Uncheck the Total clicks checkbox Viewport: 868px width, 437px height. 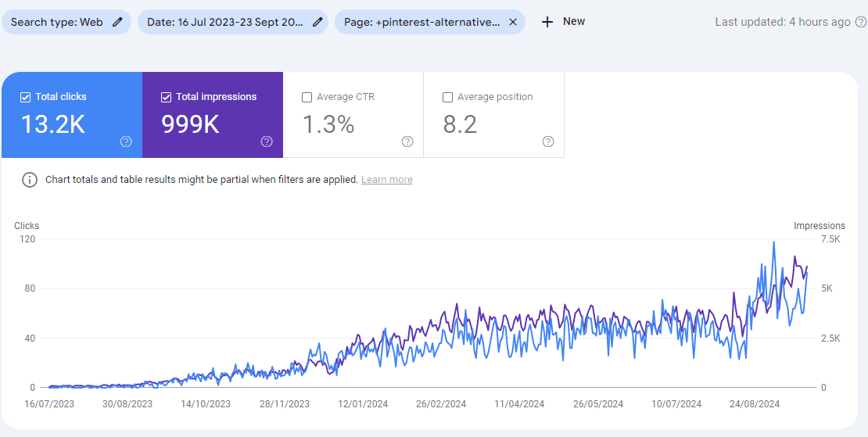point(25,97)
